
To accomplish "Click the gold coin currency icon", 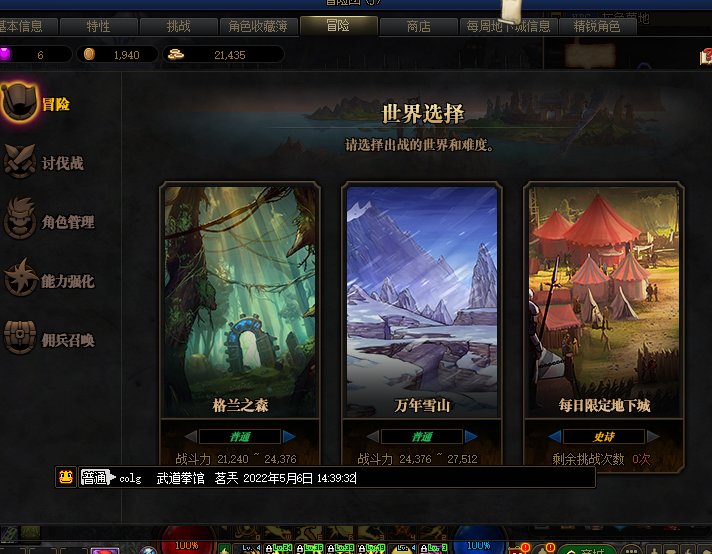I will 89,54.
